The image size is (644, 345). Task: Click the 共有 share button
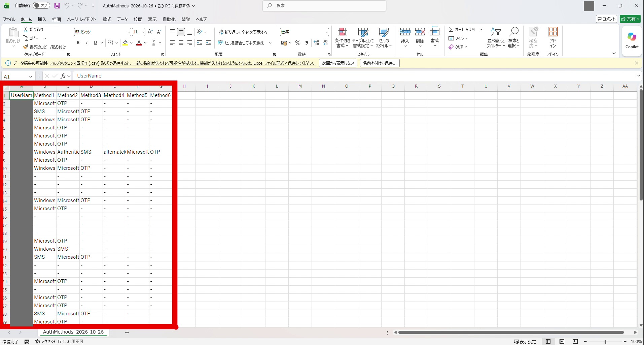point(630,19)
